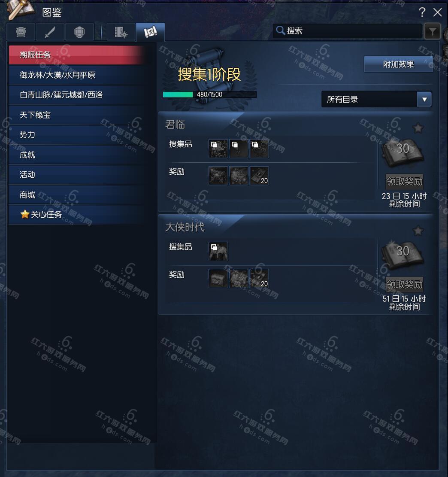The height and width of the screenshot is (477, 448).
Task: Select the 大侠时代 costume collectible icon
Action: click(x=218, y=251)
